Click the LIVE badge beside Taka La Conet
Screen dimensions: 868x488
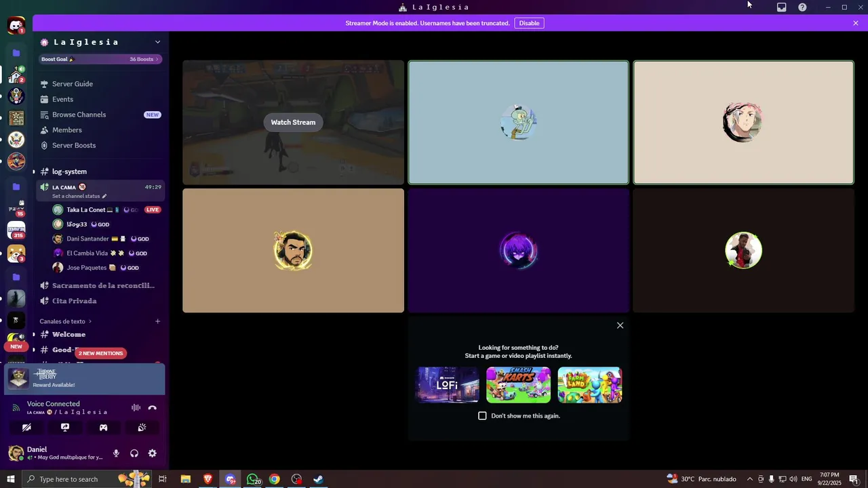tap(153, 210)
